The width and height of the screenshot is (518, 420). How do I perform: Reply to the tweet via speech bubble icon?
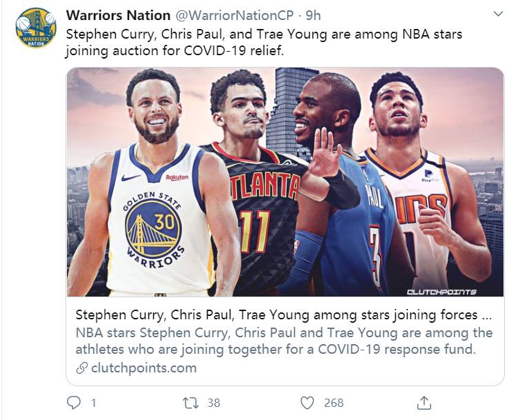pos(74,402)
